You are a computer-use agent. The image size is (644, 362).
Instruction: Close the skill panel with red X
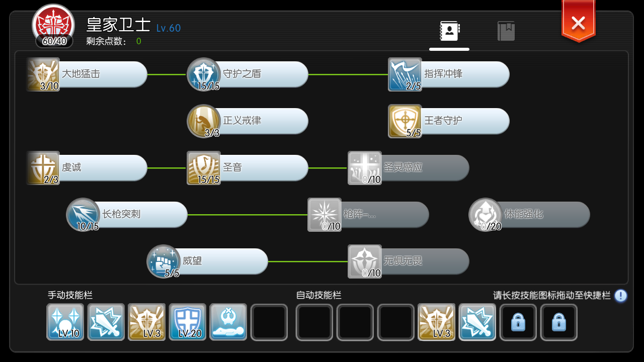pyautogui.click(x=578, y=22)
